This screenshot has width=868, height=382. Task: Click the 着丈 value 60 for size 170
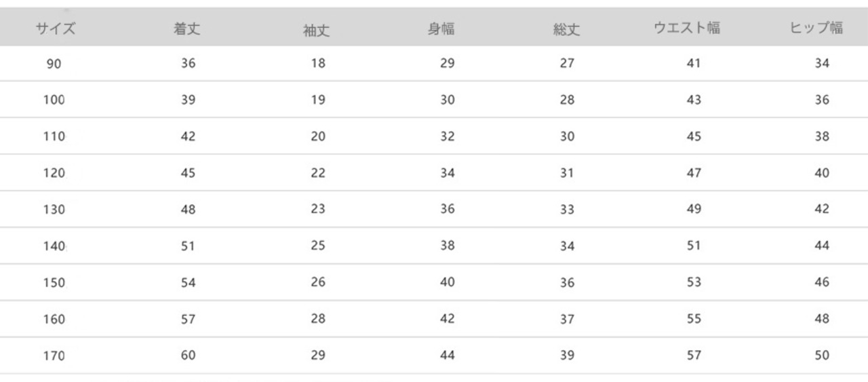(x=188, y=356)
